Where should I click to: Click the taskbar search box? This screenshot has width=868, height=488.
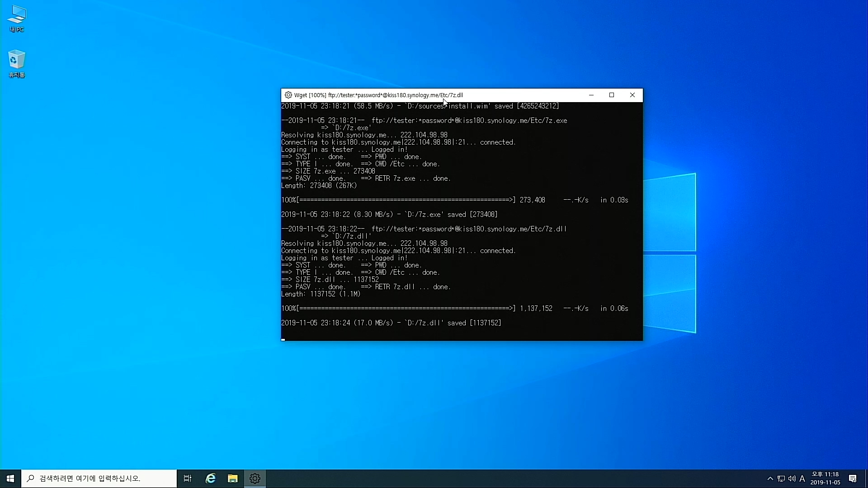[99, 479]
